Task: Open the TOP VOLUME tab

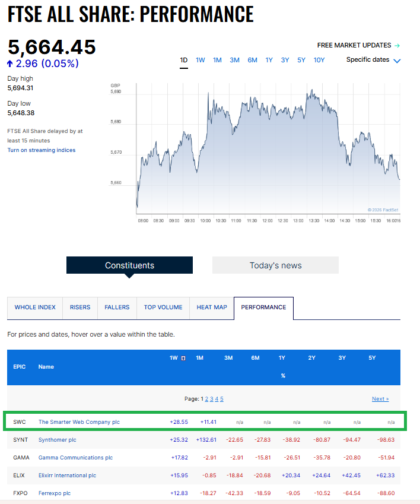Action: [x=163, y=308]
